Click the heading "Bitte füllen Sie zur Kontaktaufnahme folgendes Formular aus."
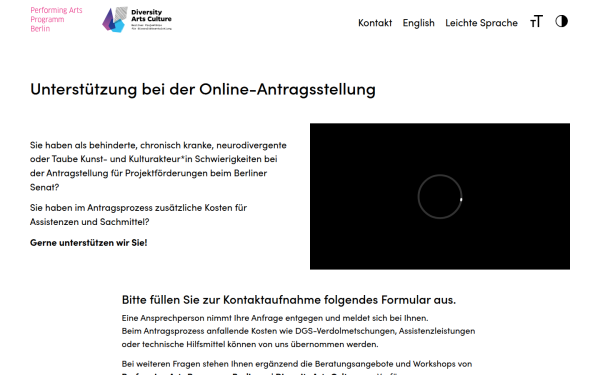Image resolution: width=600 pixels, height=375 pixels. tap(289, 300)
